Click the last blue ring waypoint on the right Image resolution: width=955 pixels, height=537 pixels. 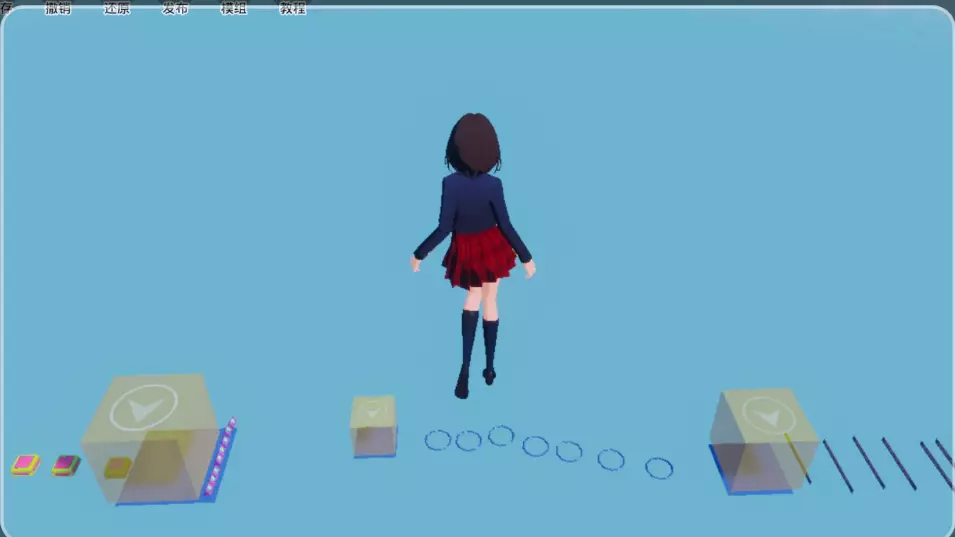[x=659, y=468]
